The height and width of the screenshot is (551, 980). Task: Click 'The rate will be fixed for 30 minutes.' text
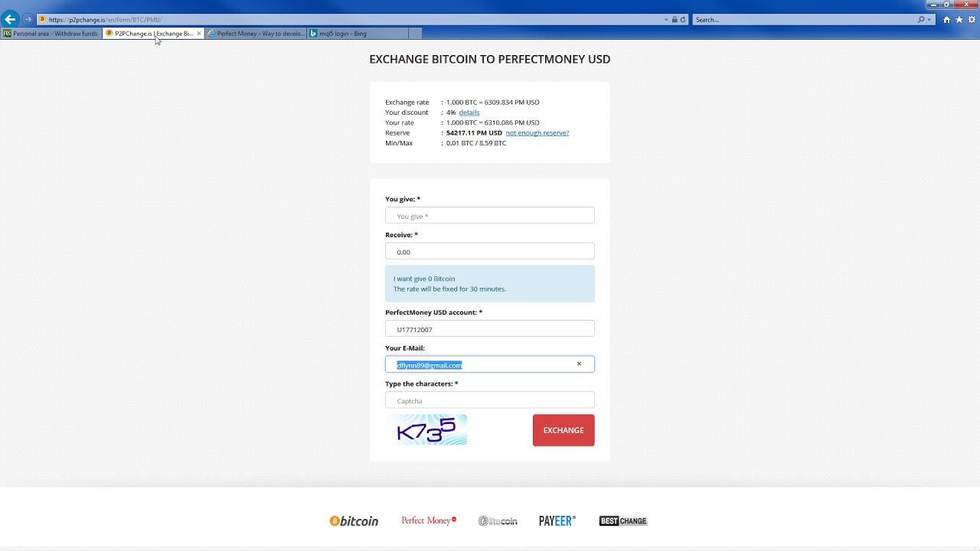pyautogui.click(x=449, y=289)
